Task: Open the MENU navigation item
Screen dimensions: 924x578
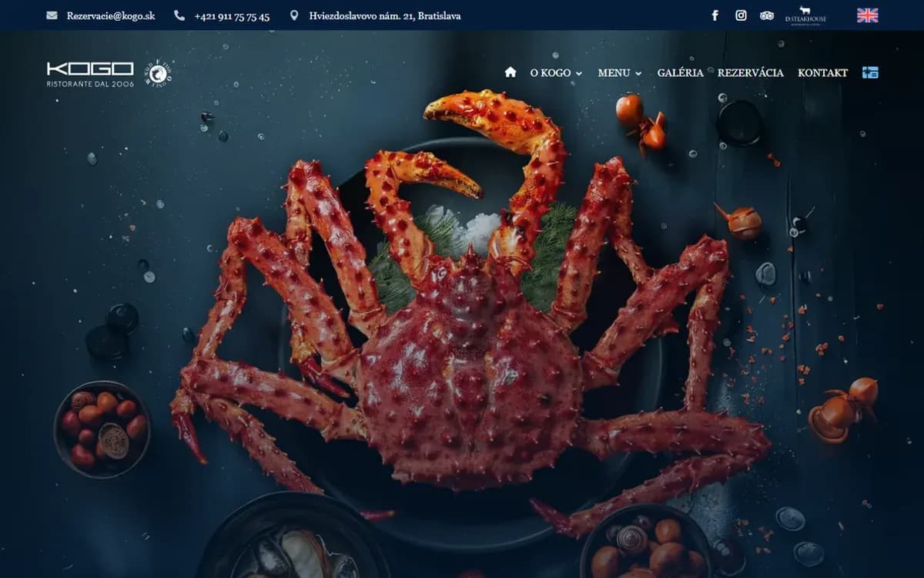Action: click(614, 72)
